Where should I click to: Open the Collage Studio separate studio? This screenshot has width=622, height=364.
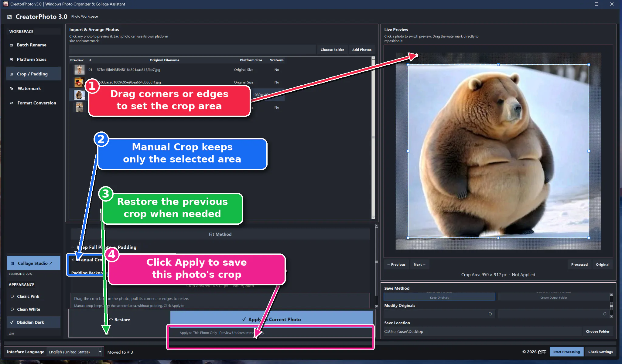click(33, 263)
